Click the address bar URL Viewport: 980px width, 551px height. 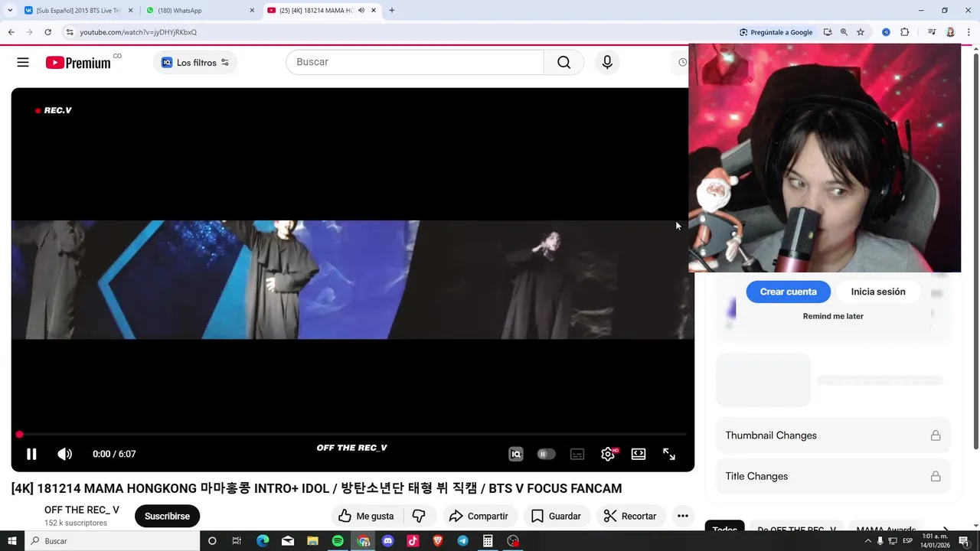pos(139,32)
